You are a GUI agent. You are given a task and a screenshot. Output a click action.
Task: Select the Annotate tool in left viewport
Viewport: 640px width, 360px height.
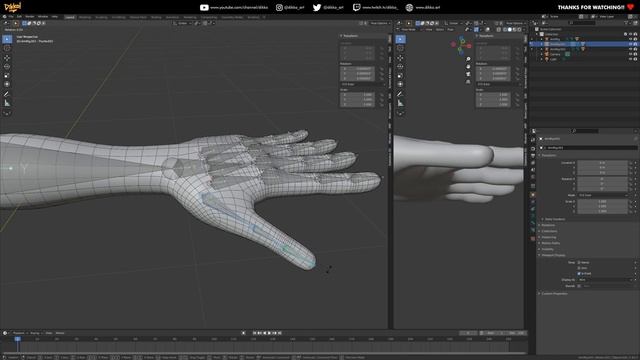[x=7, y=94]
